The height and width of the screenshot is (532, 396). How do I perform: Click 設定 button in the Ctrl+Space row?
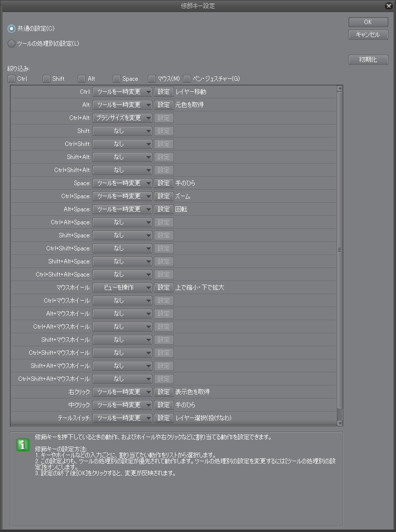pyautogui.click(x=163, y=196)
